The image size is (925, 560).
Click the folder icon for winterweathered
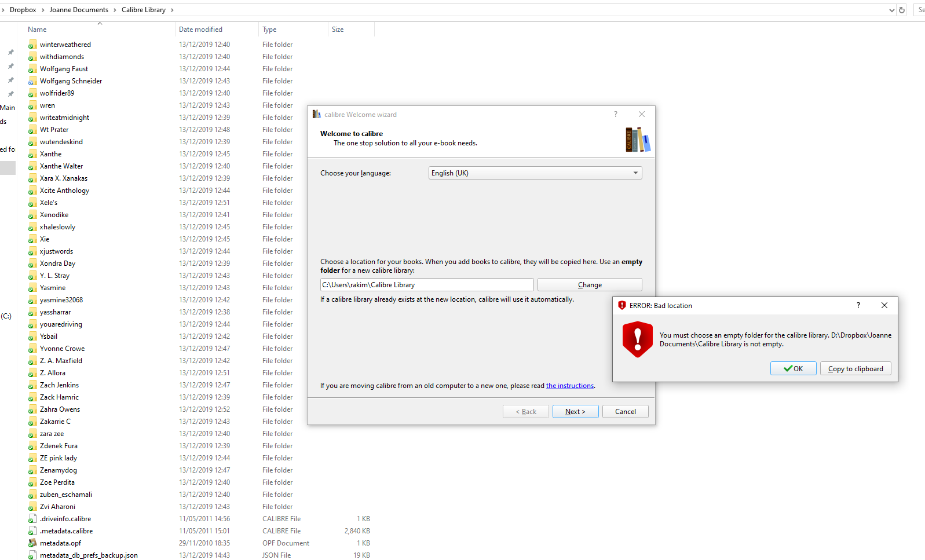click(32, 45)
